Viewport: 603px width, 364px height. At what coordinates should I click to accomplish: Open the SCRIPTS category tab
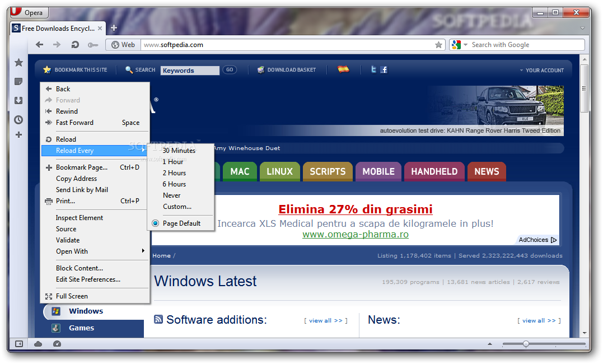tap(328, 171)
